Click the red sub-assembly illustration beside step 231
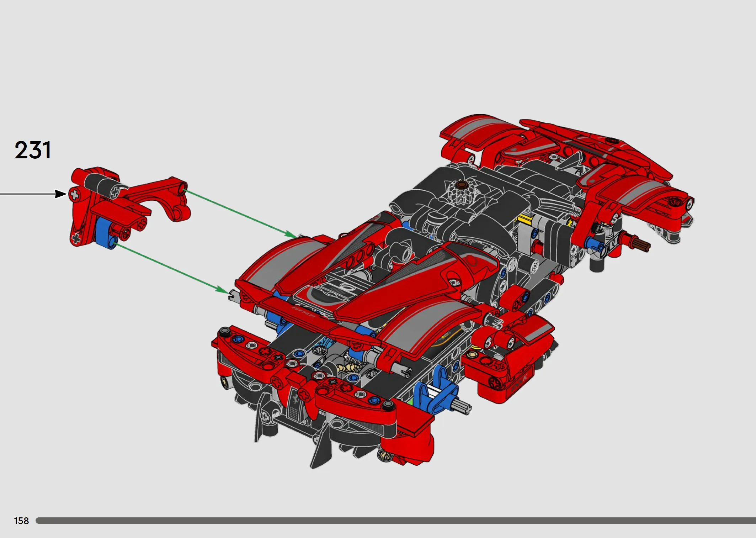This screenshot has height=538, width=756. click(129, 208)
